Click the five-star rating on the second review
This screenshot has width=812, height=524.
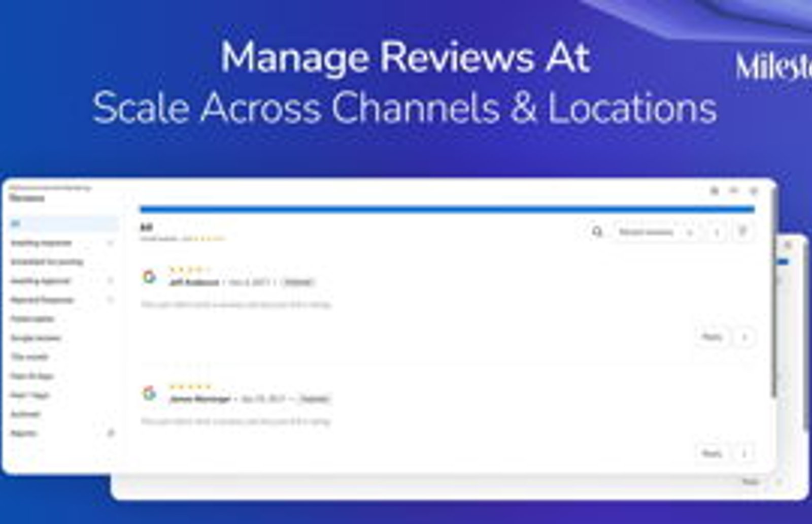point(190,386)
